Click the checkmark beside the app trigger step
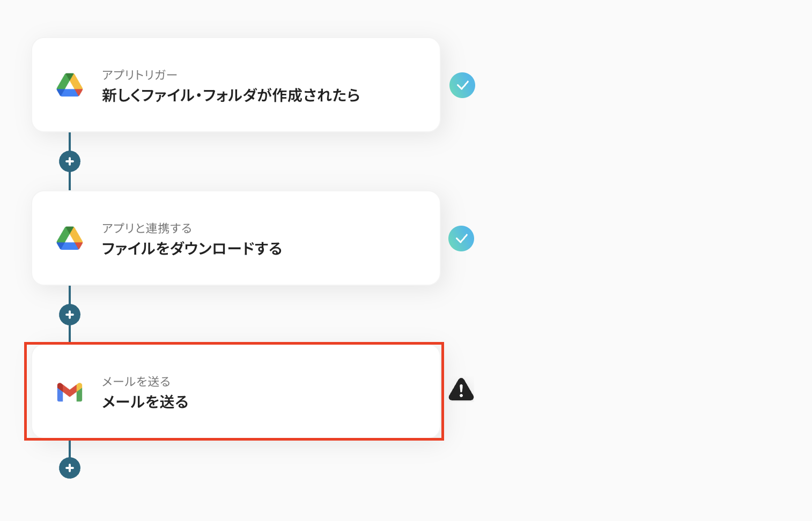This screenshot has height=521, width=812. [x=462, y=85]
